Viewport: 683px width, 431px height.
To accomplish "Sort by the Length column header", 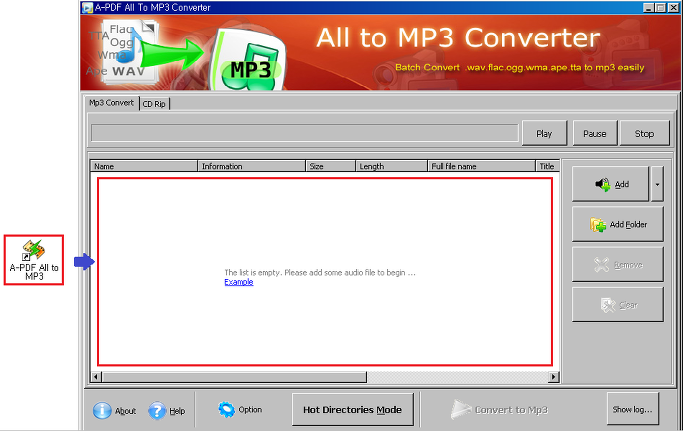I will 391,166.
